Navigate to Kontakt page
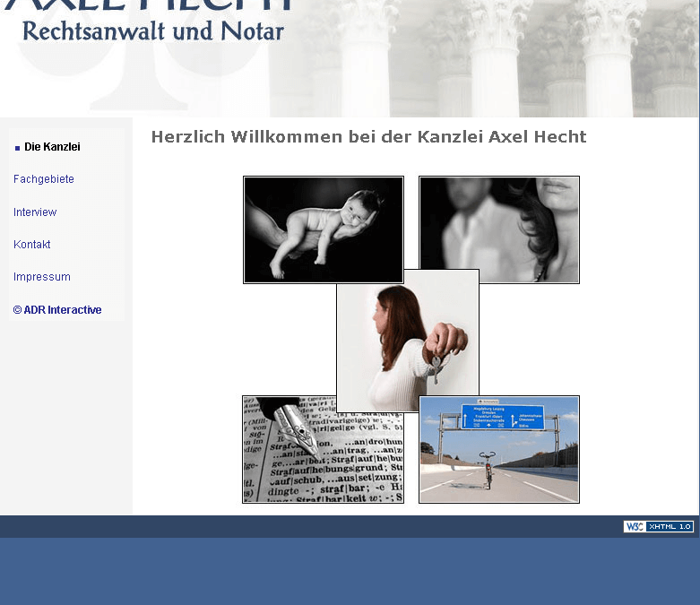Image resolution: width=700 pixels, height=605 pixels. coord(31,244)
